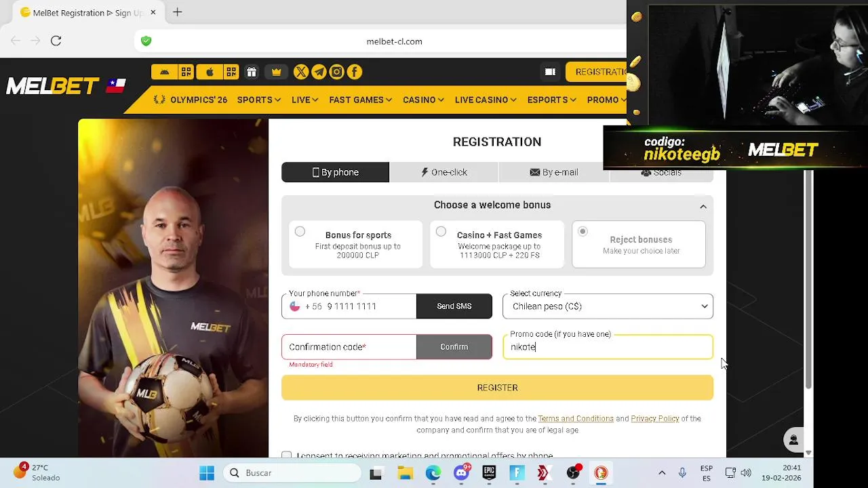Click the Chile flag next to logo
The width and height of the screenshot is (868, 488).
(116, 85)
